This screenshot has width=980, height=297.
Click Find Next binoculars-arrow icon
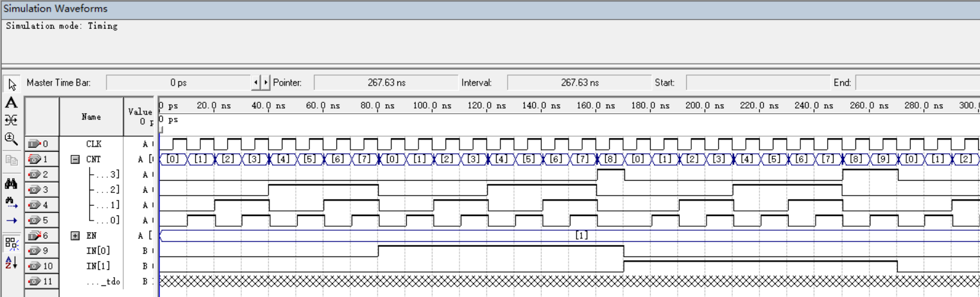pos(11,202)
